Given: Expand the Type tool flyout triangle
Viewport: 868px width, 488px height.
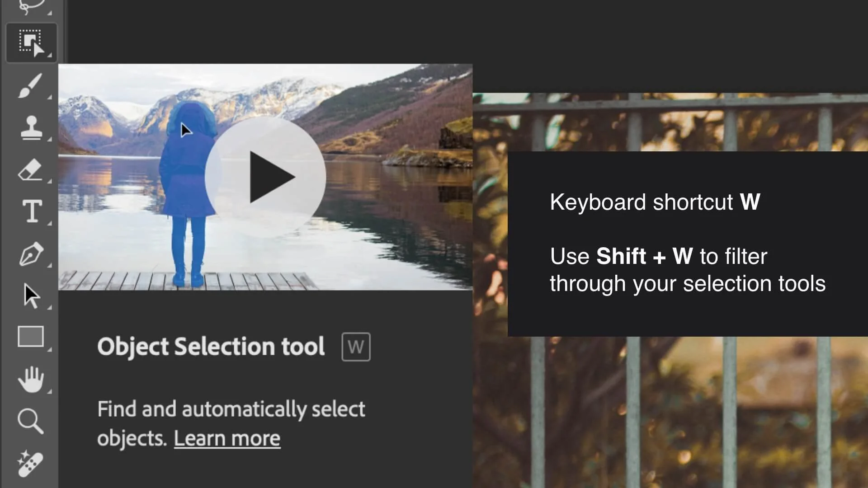Looking at the screenshot, I should pyautogui.click(x=49, y=223).
